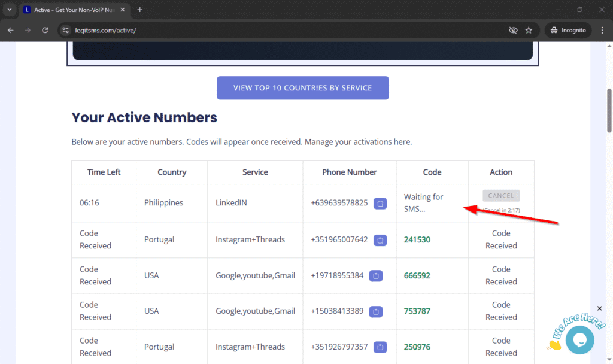Open the live chat bubble
Viewport: 613px width, 364px height.
click(579, 339)
